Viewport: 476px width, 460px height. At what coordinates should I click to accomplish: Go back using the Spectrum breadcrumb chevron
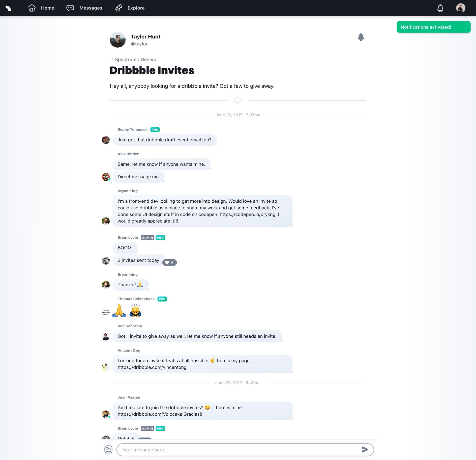(112, 59)
